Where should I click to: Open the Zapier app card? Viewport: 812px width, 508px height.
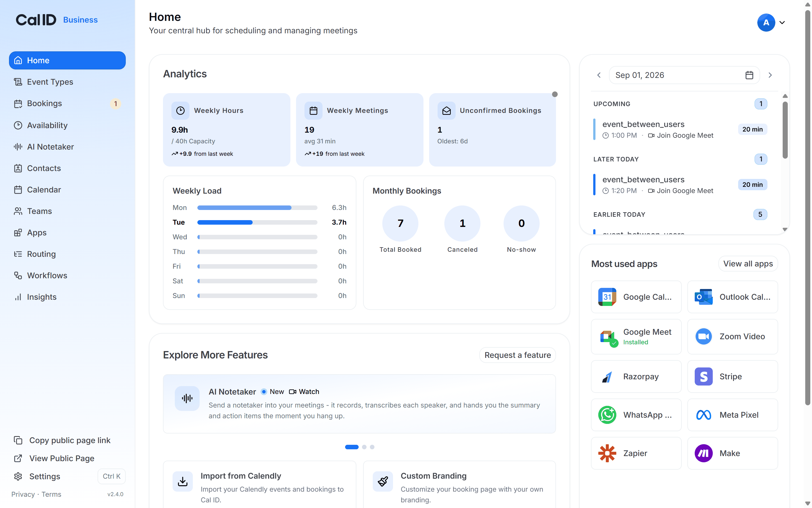636,453
